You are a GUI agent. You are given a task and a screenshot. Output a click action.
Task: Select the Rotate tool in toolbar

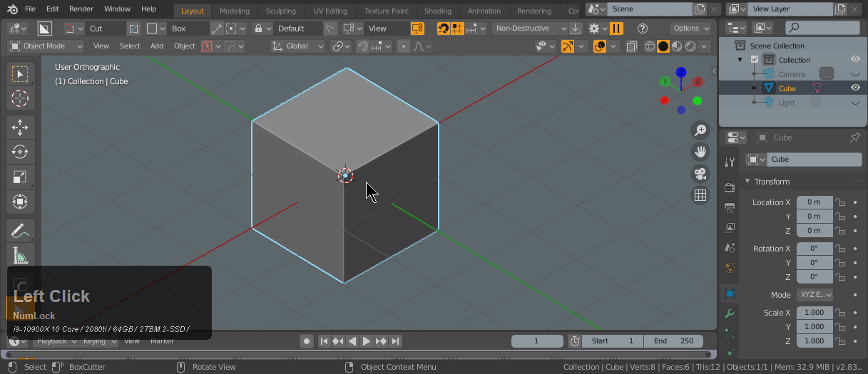point(20,152)
